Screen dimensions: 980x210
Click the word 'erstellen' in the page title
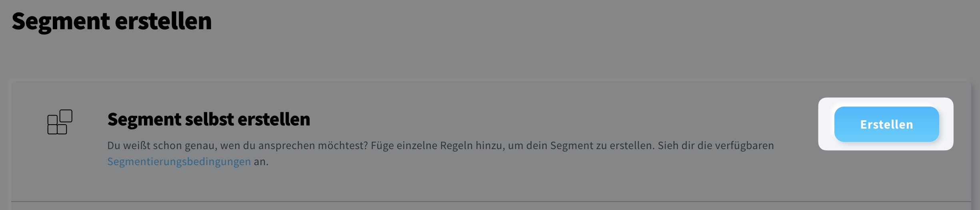163,21
